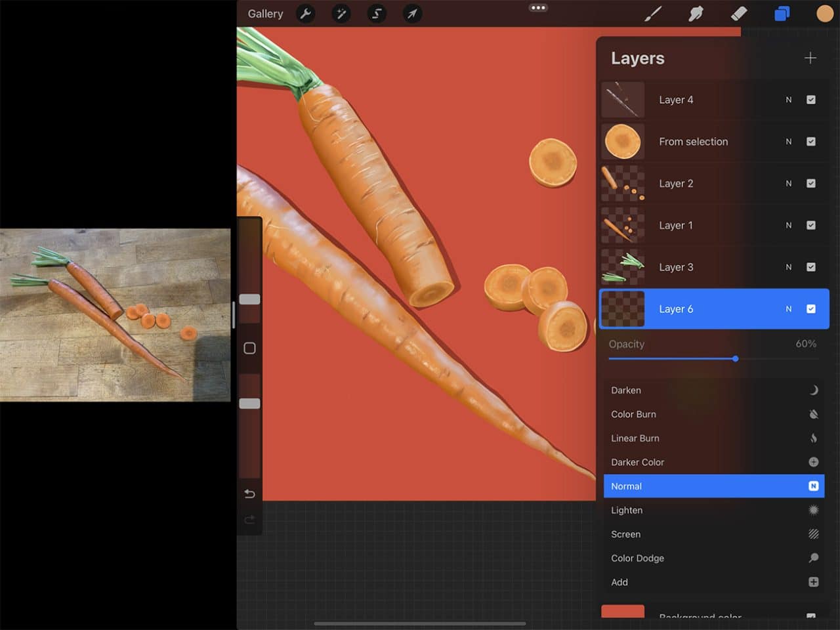This screenshot has height=630, width=840.
Task: Toggle visibility of Layer 2
Action: point(812,183)
